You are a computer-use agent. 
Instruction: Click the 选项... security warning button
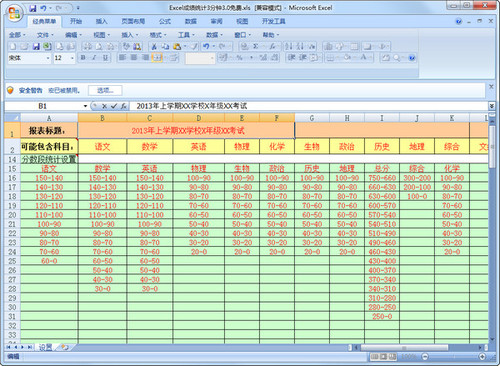click(105, 90)
